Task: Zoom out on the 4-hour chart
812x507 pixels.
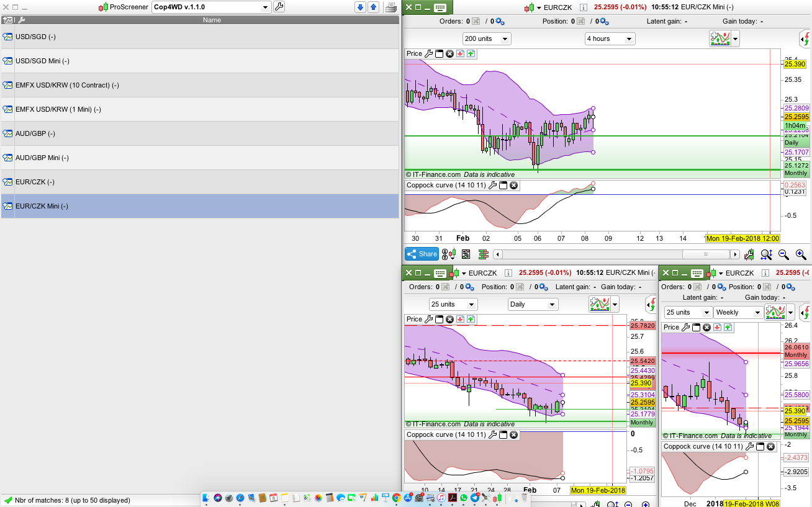Action: tap(783, 254)
